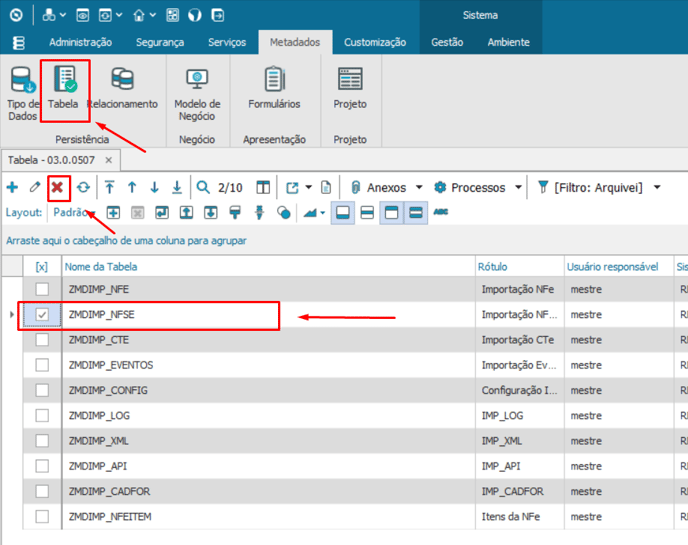Check the ZMDIMP_API row checkbox
This screenshot has height=545, width=688.
pos(42,466)
